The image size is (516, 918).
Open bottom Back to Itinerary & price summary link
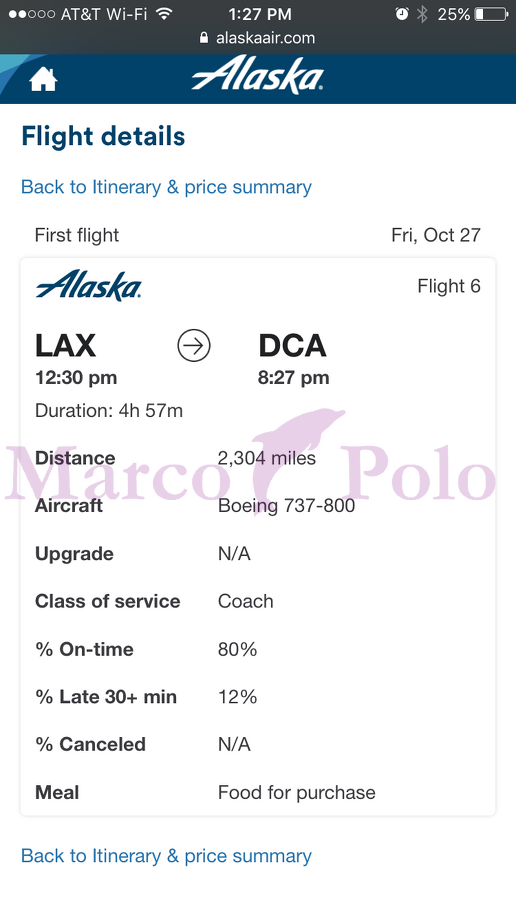point(166,856)
